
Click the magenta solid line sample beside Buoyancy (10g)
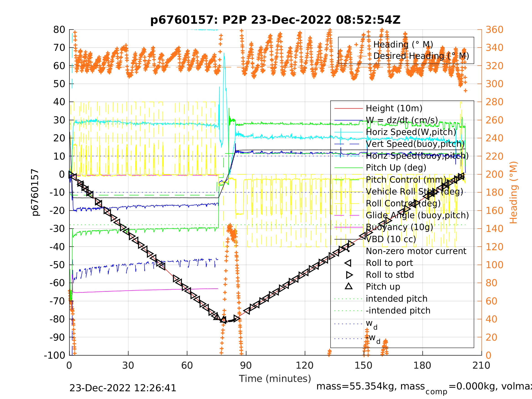pyautogui.click(x=348, y=227)
